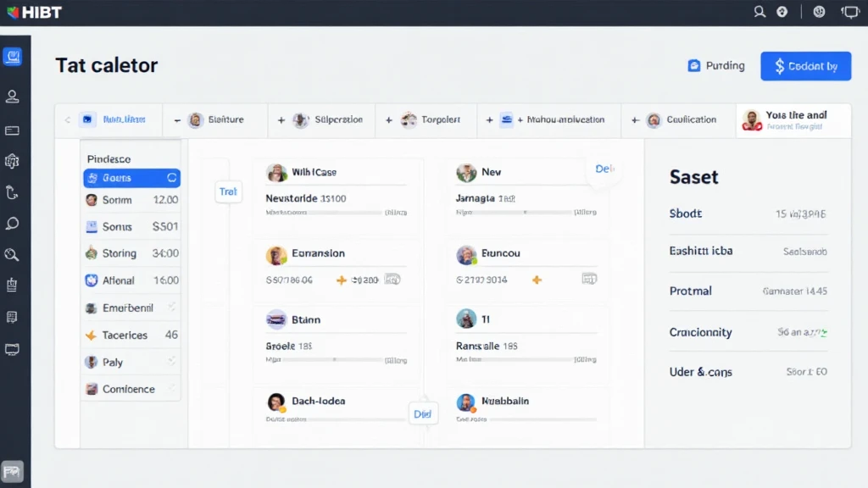Open the search icon in top bar
This screenshot has height=488, width=868.
(759, 12)
